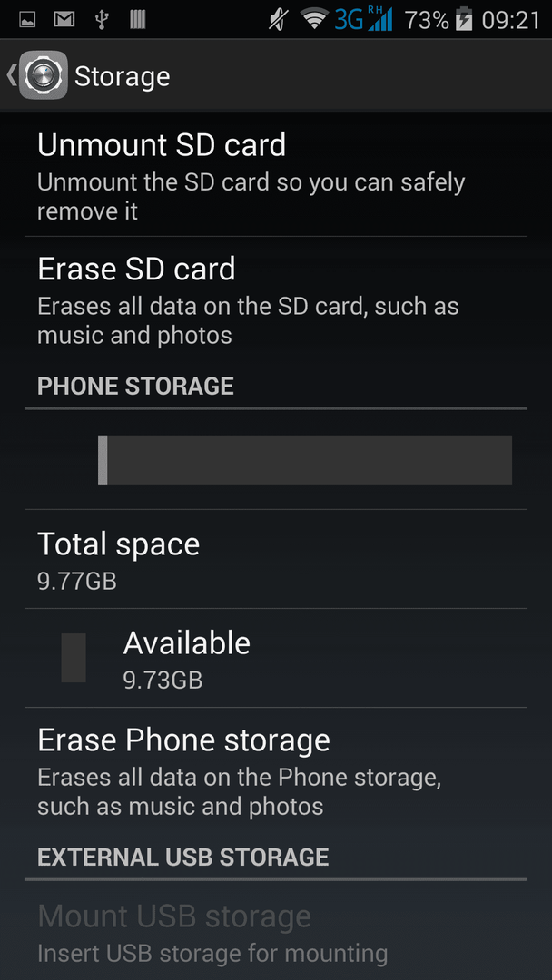The image size is (552, 980).
Task: Tap the Available space color swatch
Action: click(74, 658)
